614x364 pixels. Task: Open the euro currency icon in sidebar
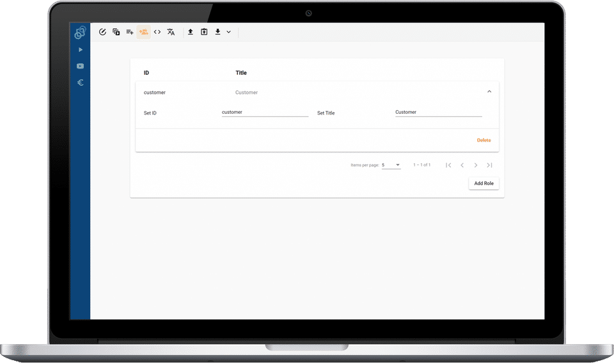(81, 83)
